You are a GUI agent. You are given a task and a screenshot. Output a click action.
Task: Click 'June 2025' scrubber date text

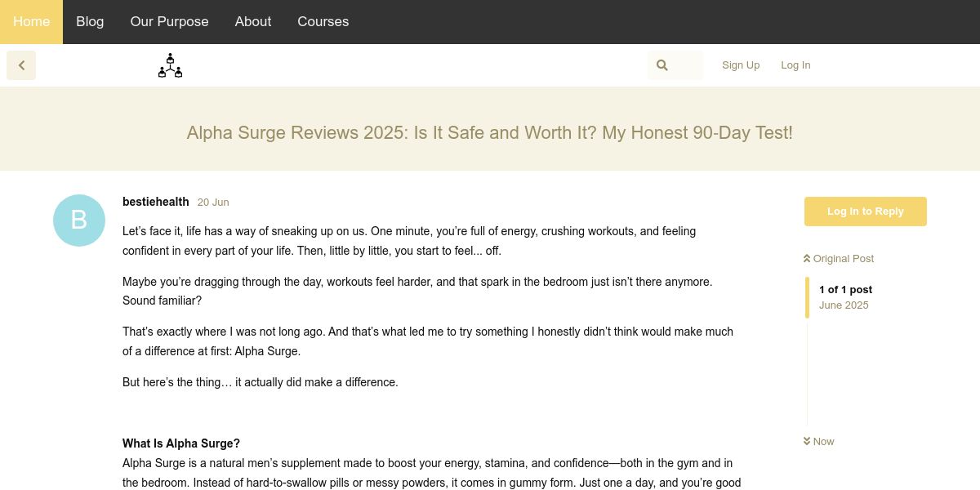844,305
